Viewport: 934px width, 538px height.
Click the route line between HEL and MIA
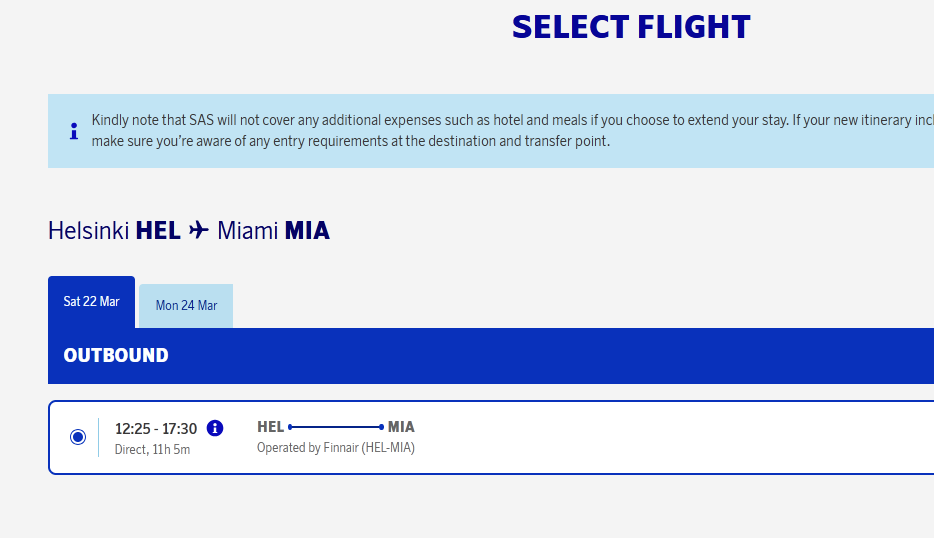click(335, 427)
